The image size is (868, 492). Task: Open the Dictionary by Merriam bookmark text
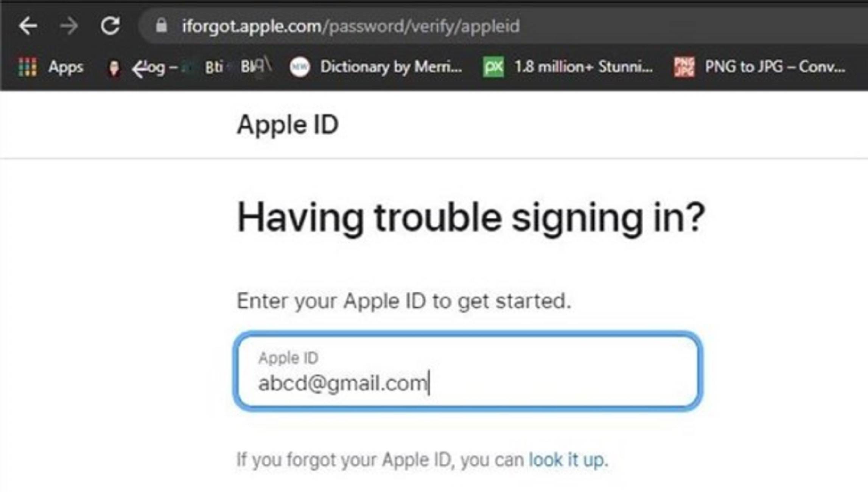click(x=391, y=67)
